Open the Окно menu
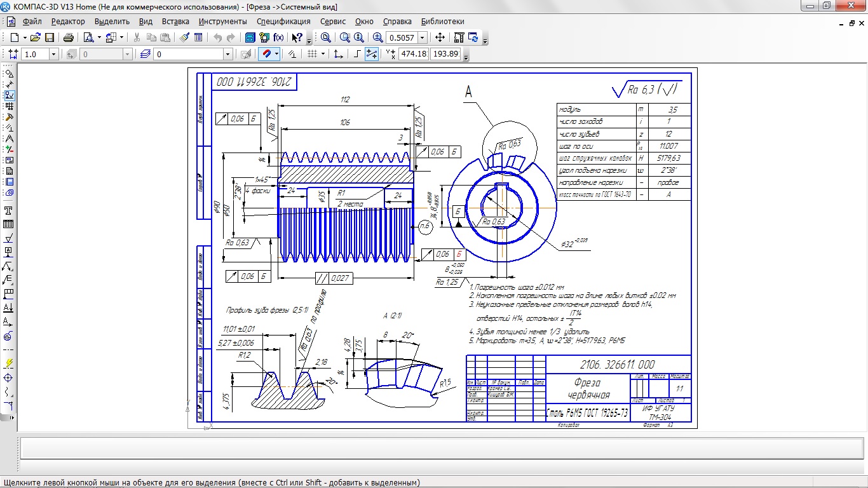This screenshot has width=868, height=488. point(364,22)
